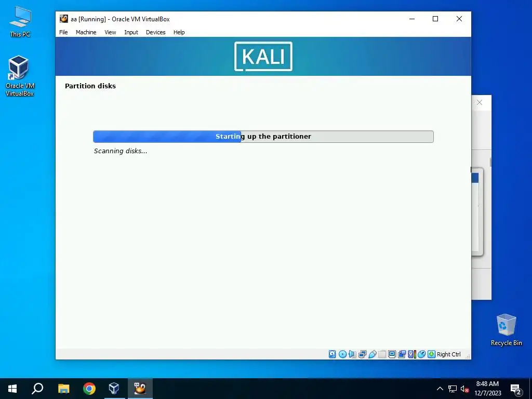
Task: Open the Machine menu
Action: [86, 32]
